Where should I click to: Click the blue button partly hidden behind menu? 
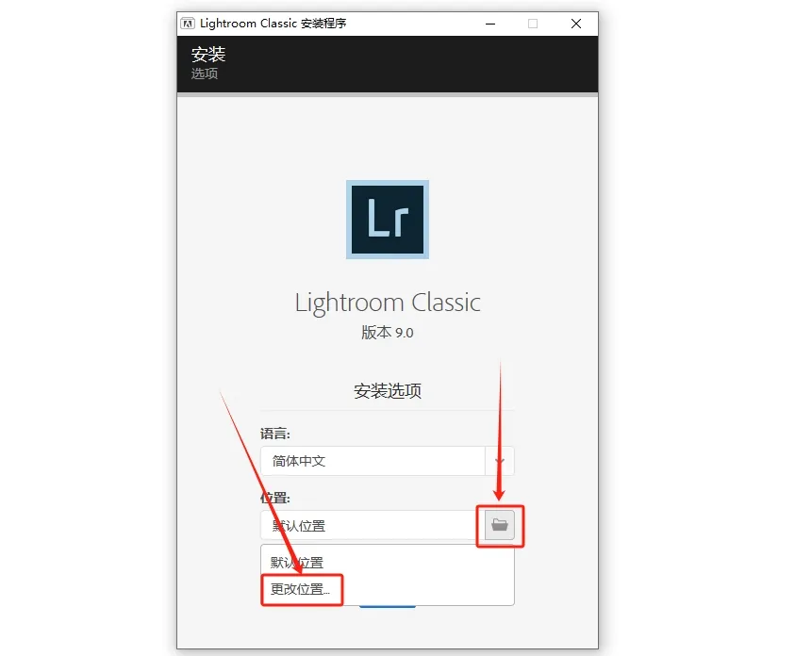point(388,606)
